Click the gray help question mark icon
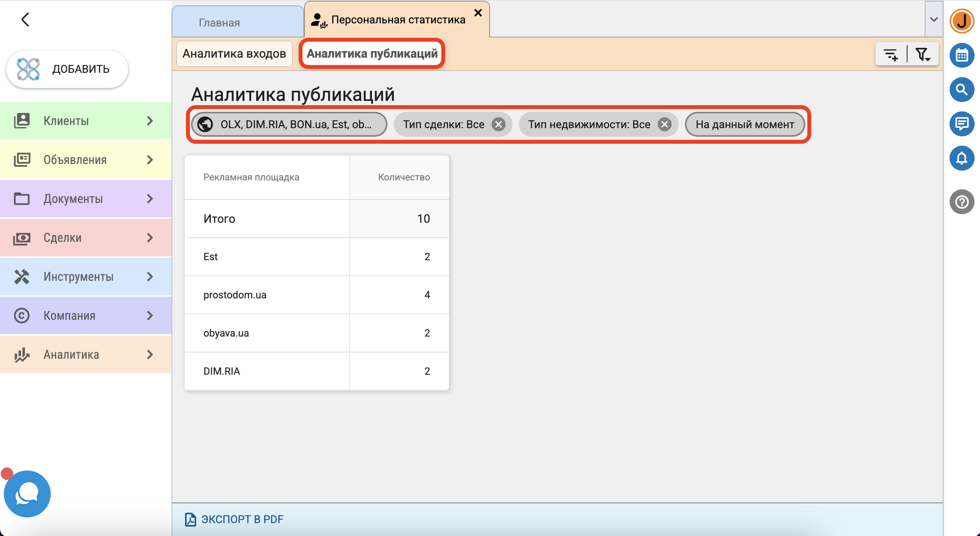Viewport: 980px width, 536px height. point(962,202)
